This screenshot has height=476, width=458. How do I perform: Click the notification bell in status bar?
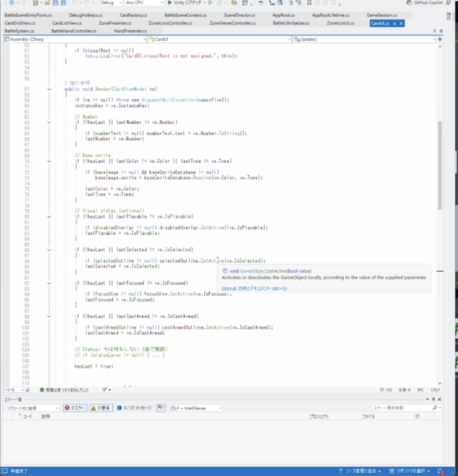click(x=440, y=471)
